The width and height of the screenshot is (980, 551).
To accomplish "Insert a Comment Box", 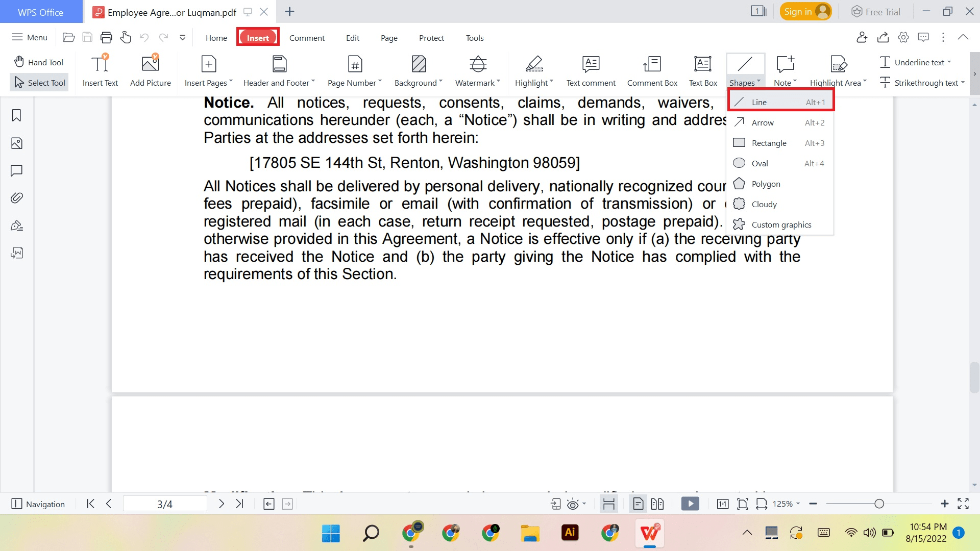I will pyautogui.click(x=652, y=70).
